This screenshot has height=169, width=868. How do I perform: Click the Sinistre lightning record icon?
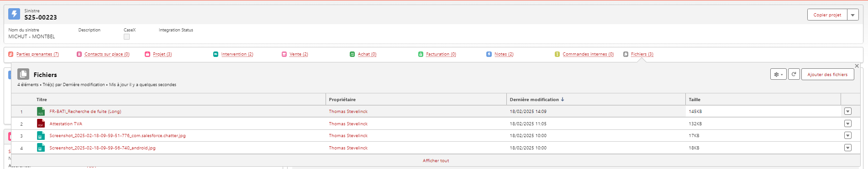14,14
